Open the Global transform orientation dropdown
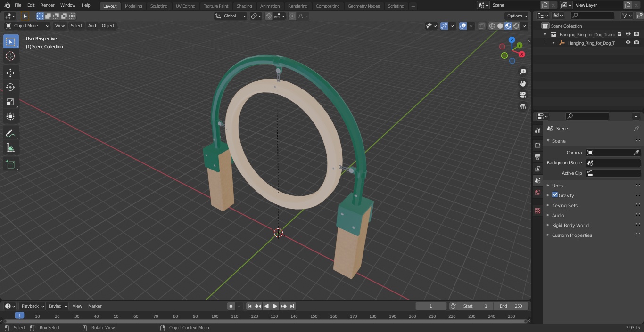 pyautogui.click(x=231, y=16)
